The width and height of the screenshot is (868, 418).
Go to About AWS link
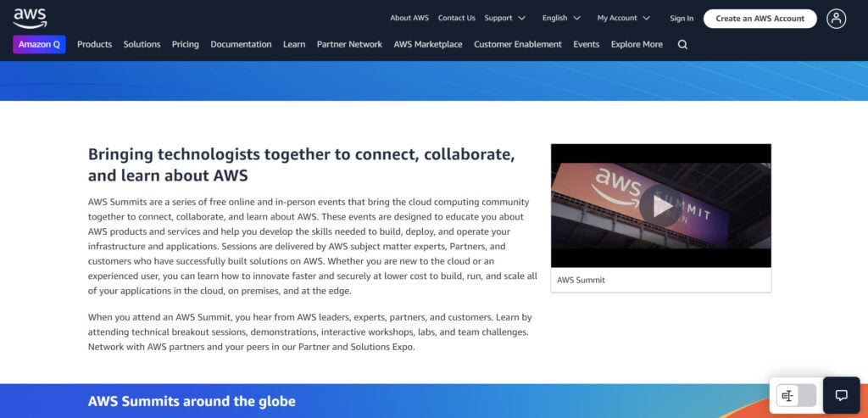[409, 19]
